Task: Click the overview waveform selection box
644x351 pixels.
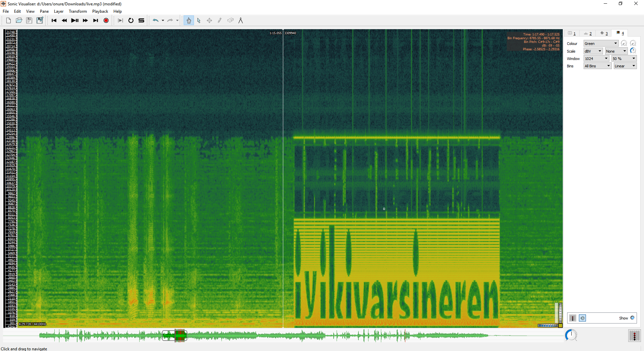Action: click(174, 335)
